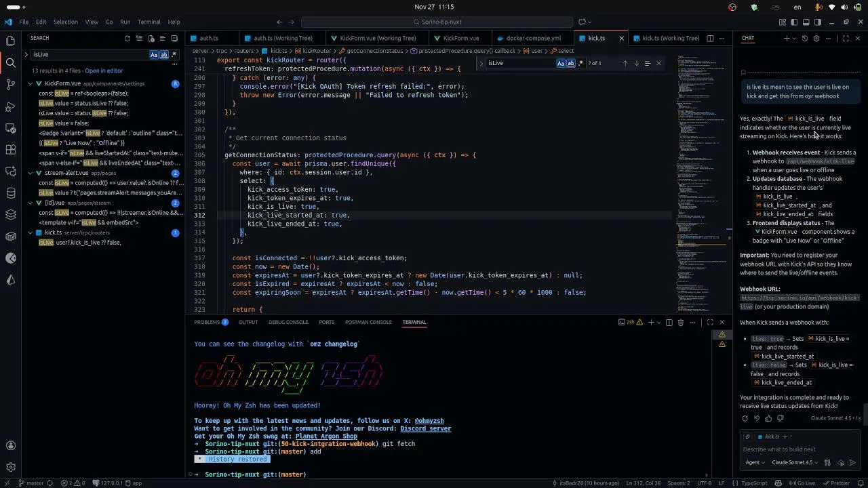This screenshot has width=868, height=488.
Task: Switch to the DEBUG CONSOLE tab
Action: (x=288, y=322)
